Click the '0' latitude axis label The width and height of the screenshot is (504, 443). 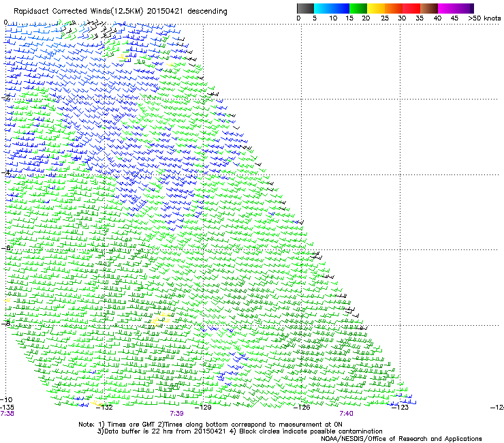(x=5, y=22)
